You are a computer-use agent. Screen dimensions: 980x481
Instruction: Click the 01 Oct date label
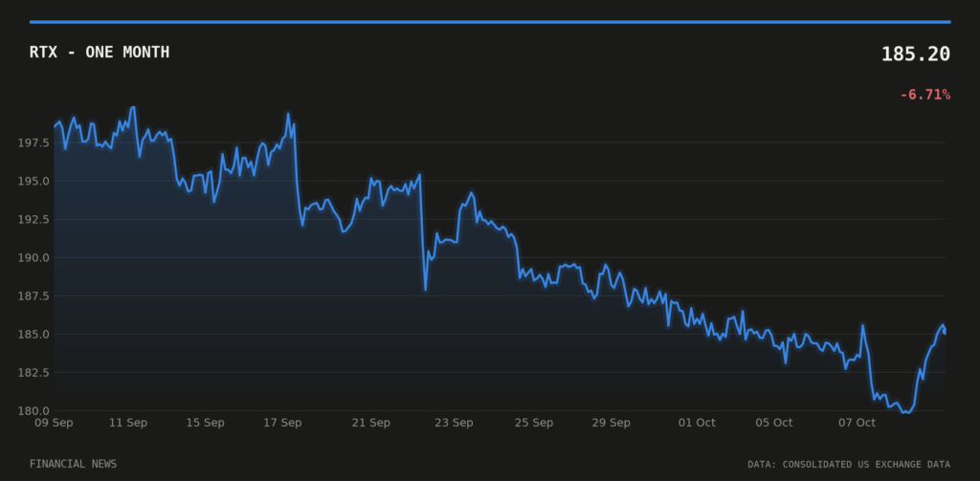click(697, 423)
